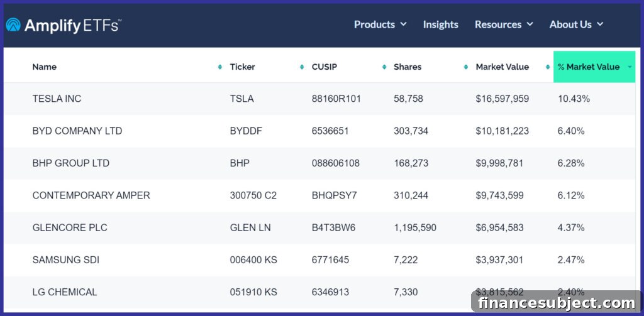Select CUSIP 88160R101
The height and width of the screenshot is (316, 644).
[336, 99]
